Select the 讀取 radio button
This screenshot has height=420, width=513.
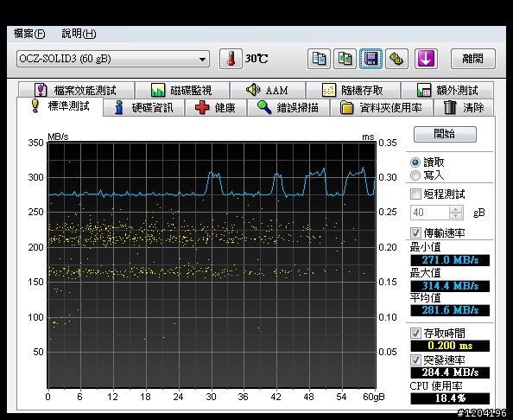pos(415,162)
